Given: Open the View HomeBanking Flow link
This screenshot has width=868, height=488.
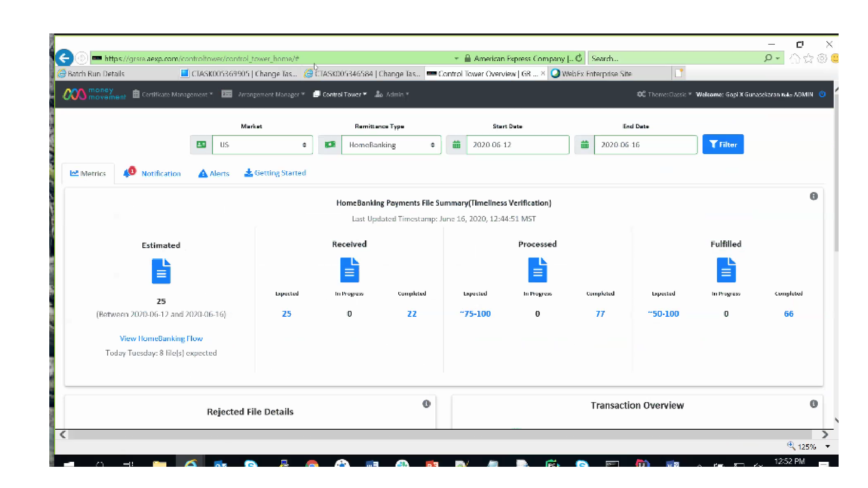Looking at the screenshot, I should click(x=161, y=338).
